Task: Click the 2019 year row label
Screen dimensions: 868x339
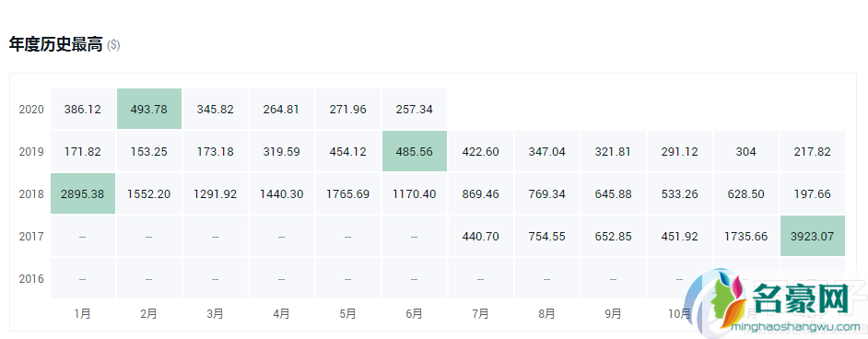Action: (x=31, y=151)
